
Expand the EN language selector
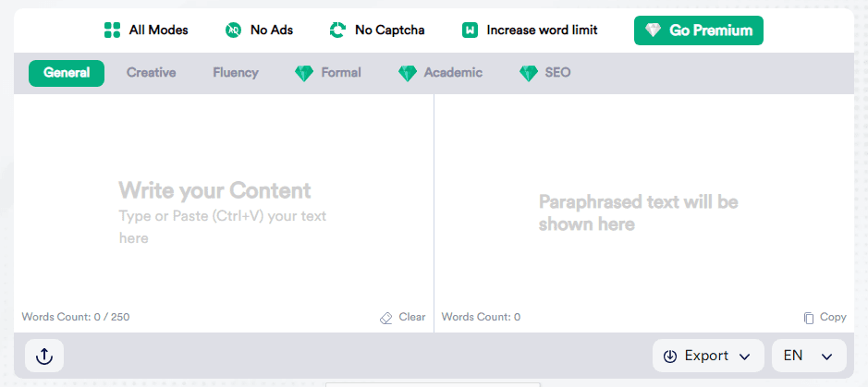(x=809, y=356)
